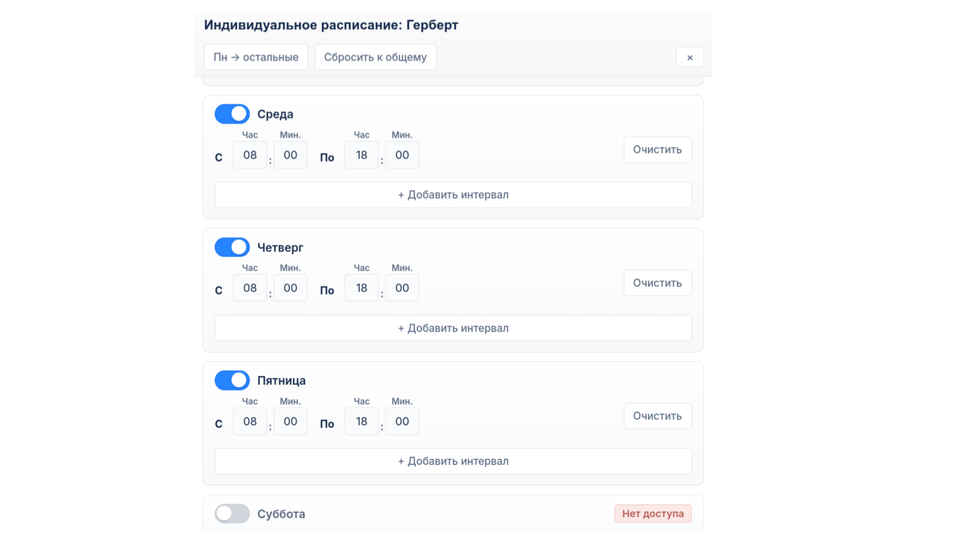Click 'Сбросить к общему' button

[x=375, y=57]
